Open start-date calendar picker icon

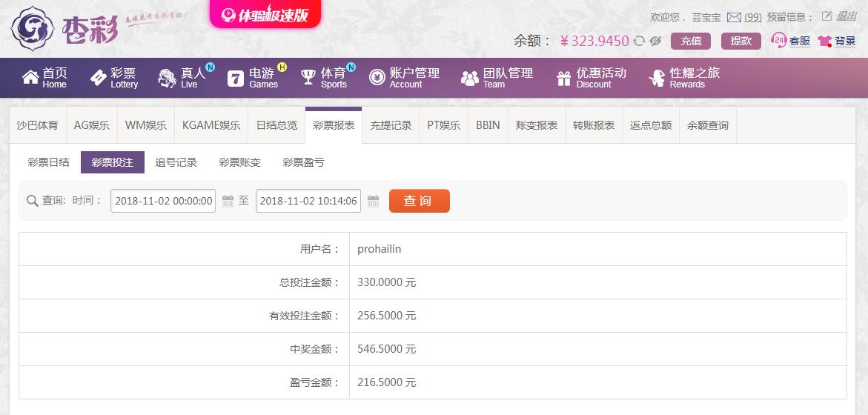click(228, 201)
